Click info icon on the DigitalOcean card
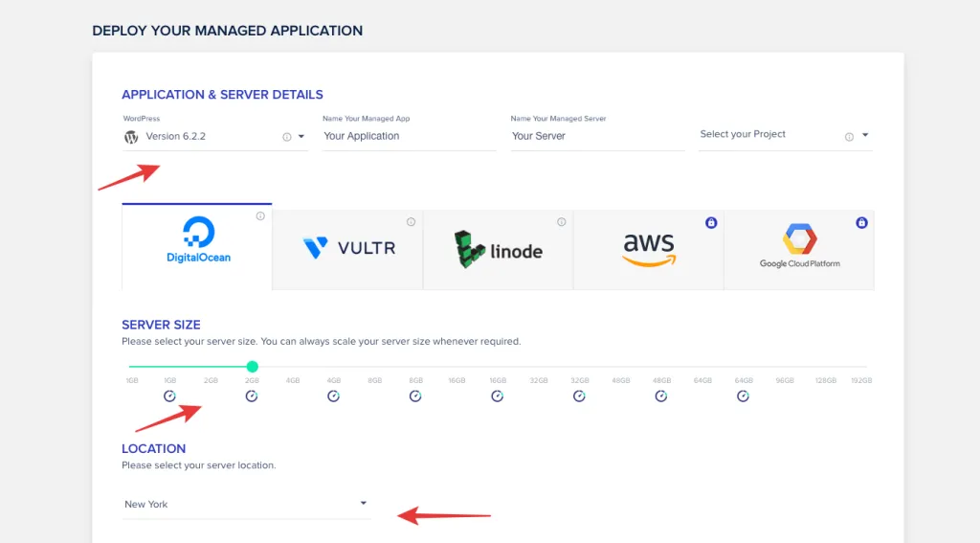Screen dimensions: 980x543 tap(260, 217)
